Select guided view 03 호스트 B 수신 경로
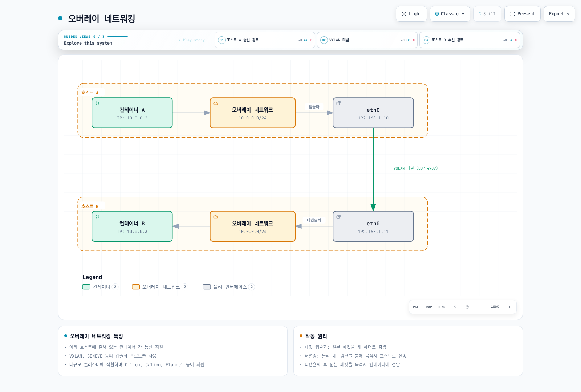The image size is (581, 392). 470,40
